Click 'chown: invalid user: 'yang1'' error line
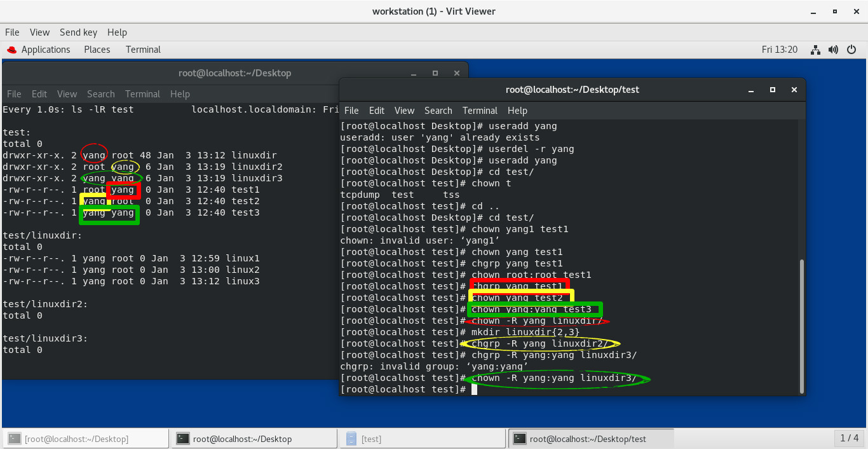This screenshot has height=449, width=868. 420,240
